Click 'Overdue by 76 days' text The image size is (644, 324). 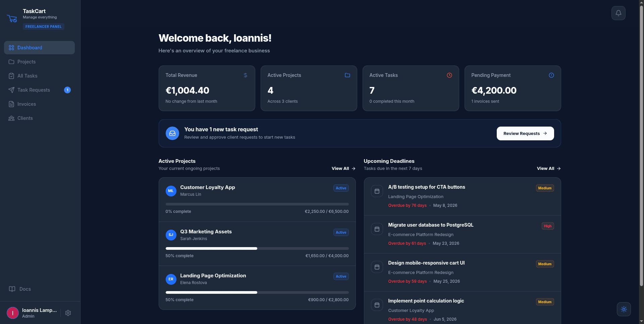coord(408,205)
